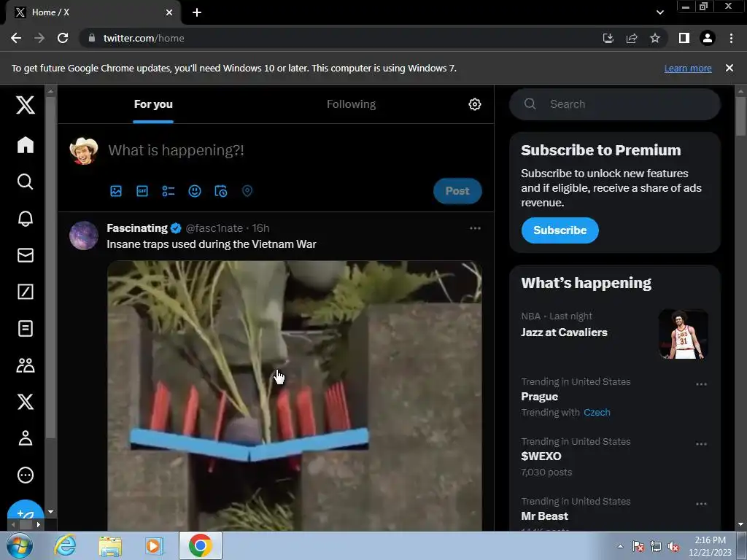The height and width of the screenshot is (560, 747).
Task: Open File Explorer from taskbar
Action: point(110,545)
